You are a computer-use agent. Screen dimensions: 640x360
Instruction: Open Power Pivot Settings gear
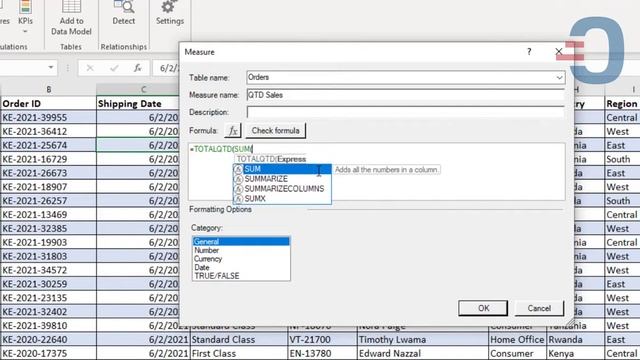point(169,7)
